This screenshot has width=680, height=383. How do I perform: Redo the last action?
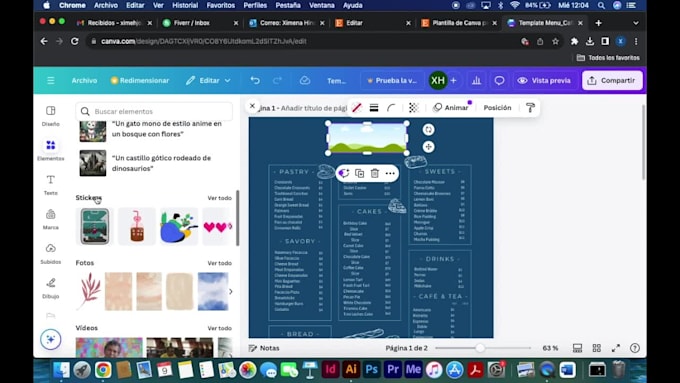pyautogui.click(x=277, y=80)
